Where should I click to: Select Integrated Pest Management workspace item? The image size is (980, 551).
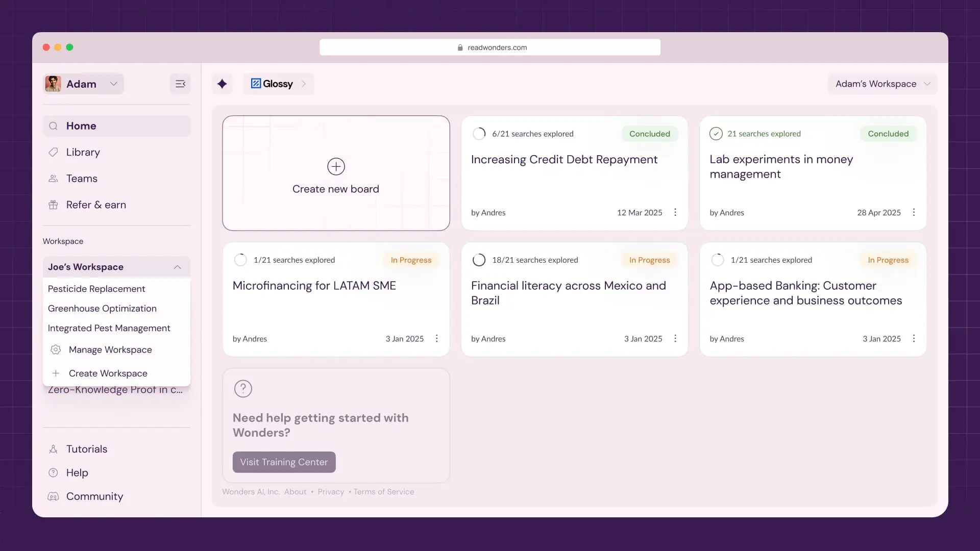point(109,328)
